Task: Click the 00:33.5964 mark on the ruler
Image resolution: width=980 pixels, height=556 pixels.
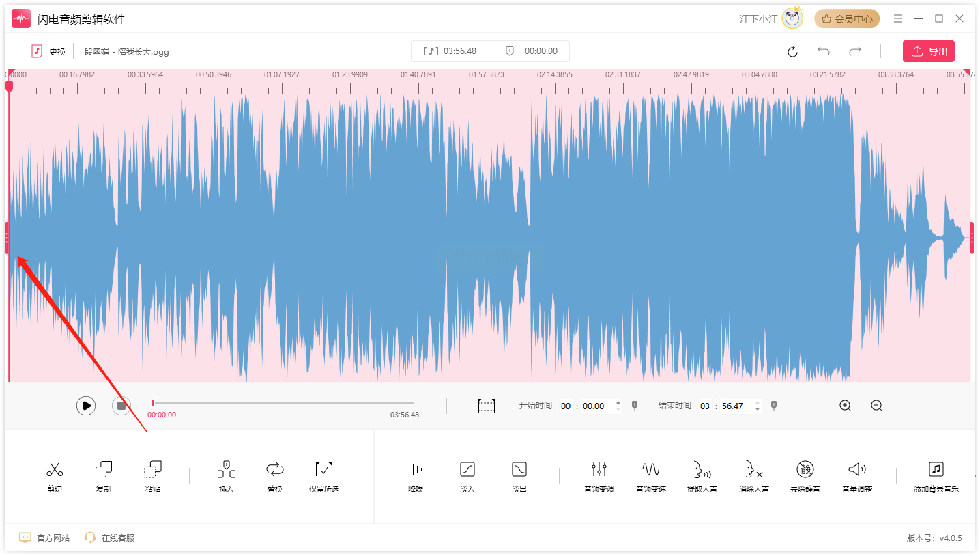Action: (x=145, y=74)
